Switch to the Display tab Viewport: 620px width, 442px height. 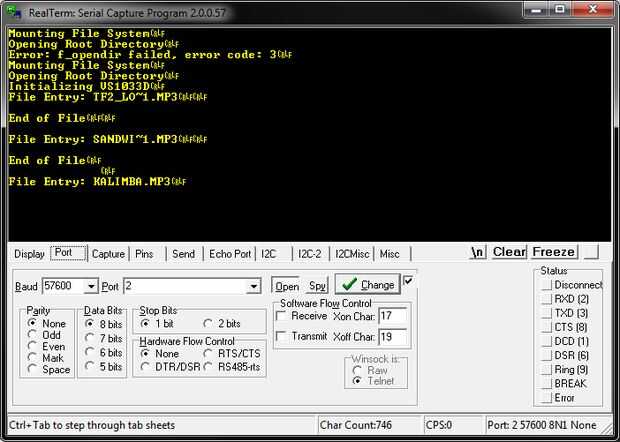(x=29, y=254)
